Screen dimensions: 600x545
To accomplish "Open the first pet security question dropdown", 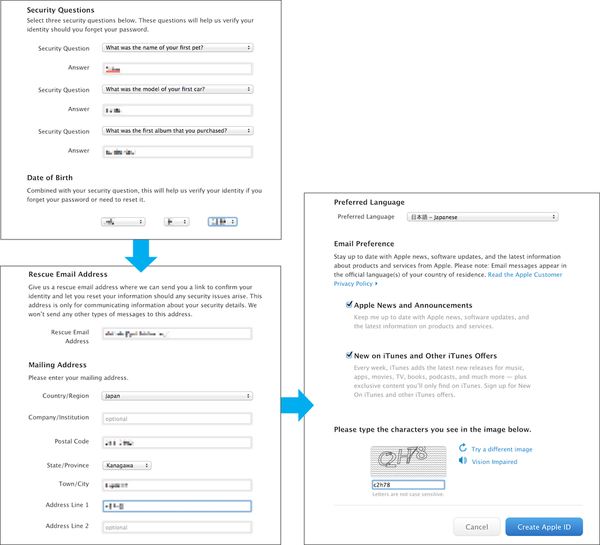I will (178, 47).
